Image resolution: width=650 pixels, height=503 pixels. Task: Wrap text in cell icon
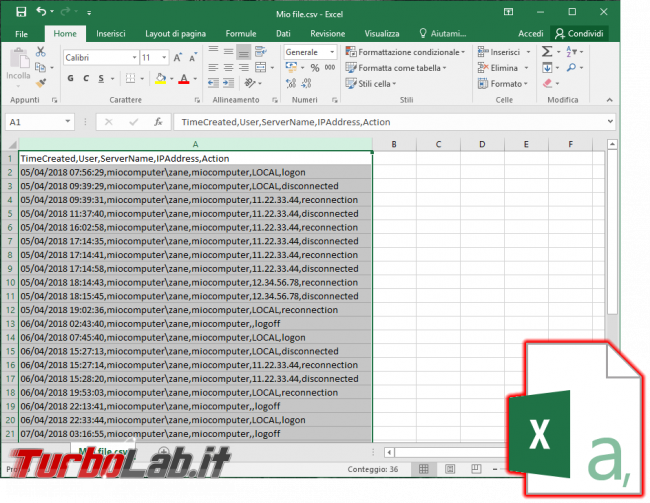point(260,52)
